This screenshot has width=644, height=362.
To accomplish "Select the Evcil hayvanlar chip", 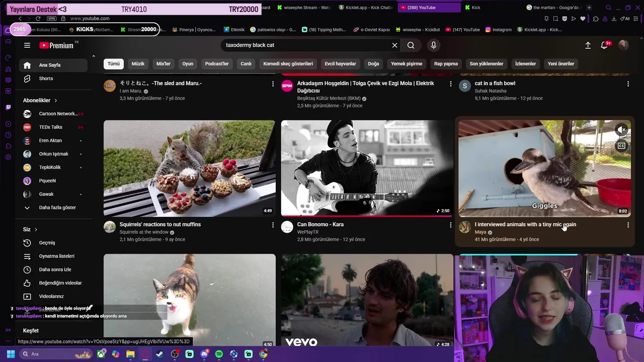I will (x=340, y=64).
